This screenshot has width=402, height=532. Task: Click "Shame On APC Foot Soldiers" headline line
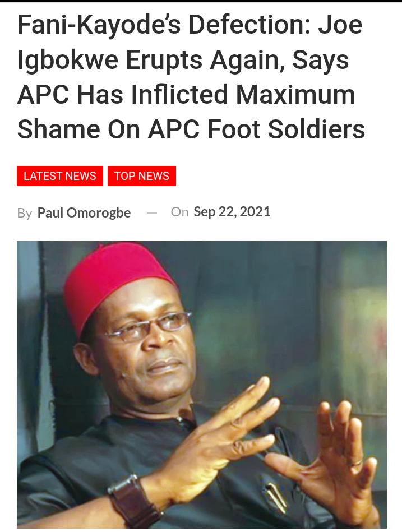(191, 129)
